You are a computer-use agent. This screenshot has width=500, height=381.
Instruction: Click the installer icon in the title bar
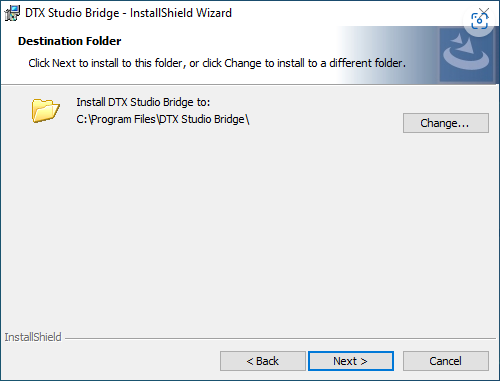(x=12, y=13)
